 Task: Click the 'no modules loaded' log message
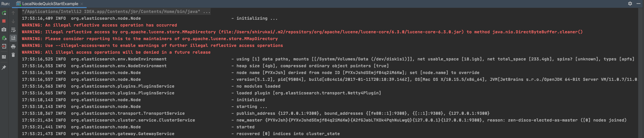pyautogui.click(x=258, y=86)
